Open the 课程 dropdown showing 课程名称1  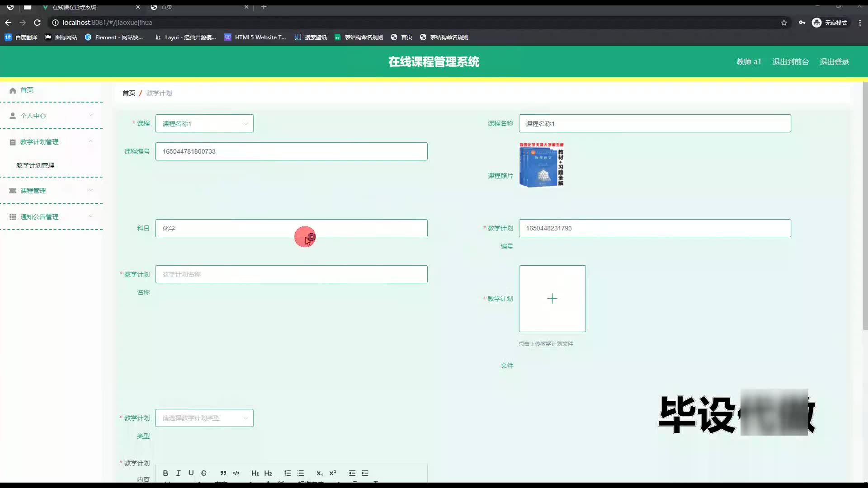click(x=204, y=123)
